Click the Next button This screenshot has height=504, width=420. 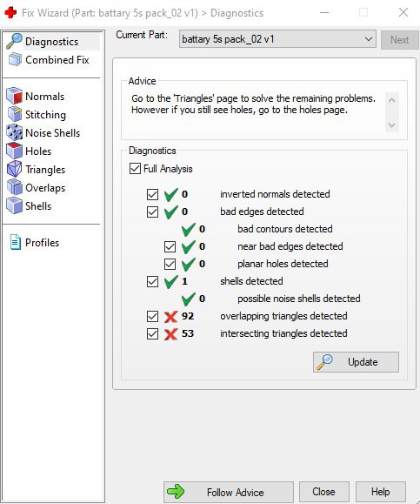399,40
